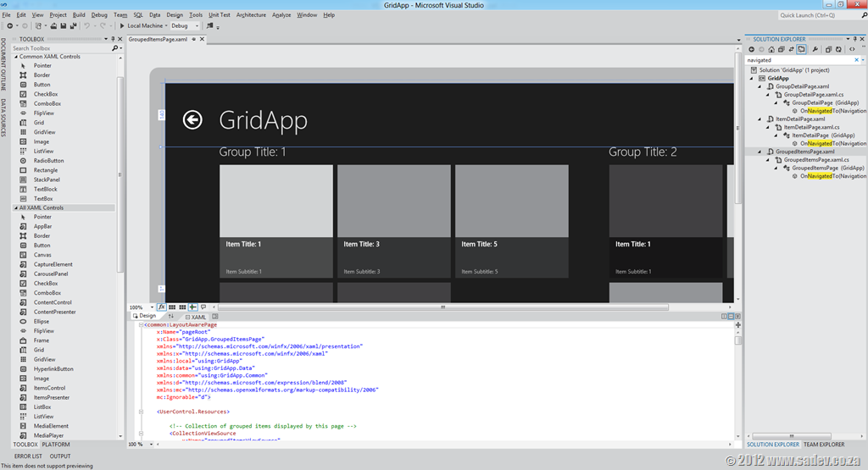
Task: Click the Solution Explorer Back icon
Action: 751,49
